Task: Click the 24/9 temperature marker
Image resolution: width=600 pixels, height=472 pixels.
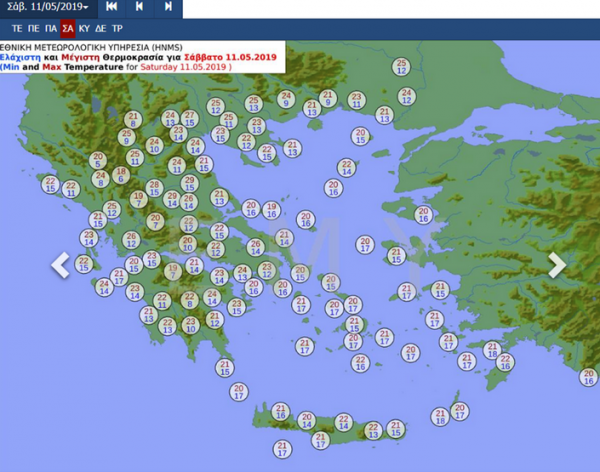Action: tap(286, 99)
